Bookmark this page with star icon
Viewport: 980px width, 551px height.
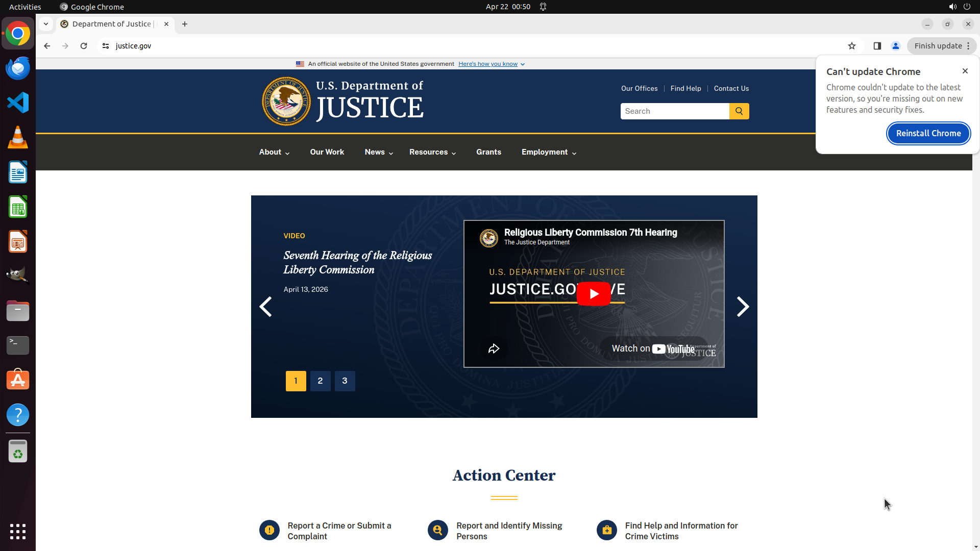coord(851,46)
